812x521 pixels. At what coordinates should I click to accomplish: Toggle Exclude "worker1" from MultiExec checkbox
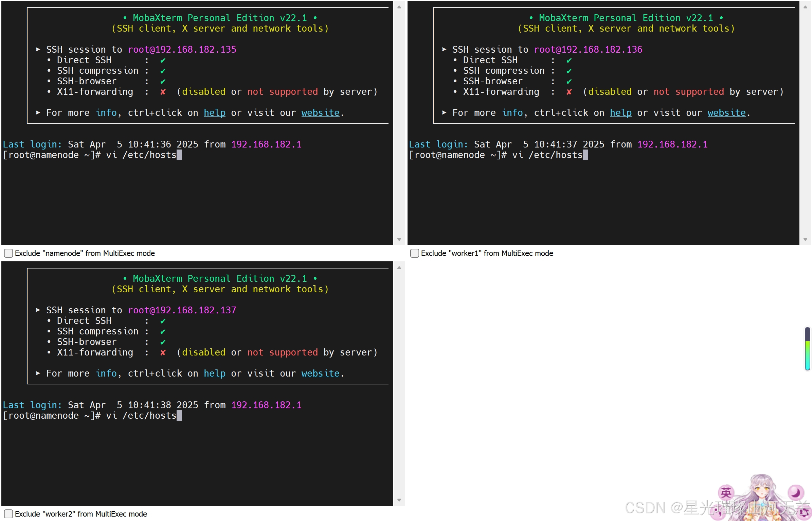(414, 253)
